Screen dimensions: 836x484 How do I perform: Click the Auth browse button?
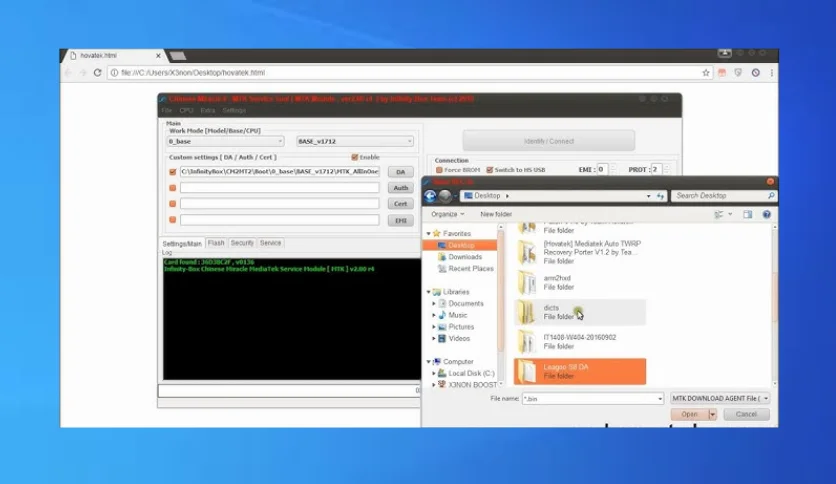(400, 188)
